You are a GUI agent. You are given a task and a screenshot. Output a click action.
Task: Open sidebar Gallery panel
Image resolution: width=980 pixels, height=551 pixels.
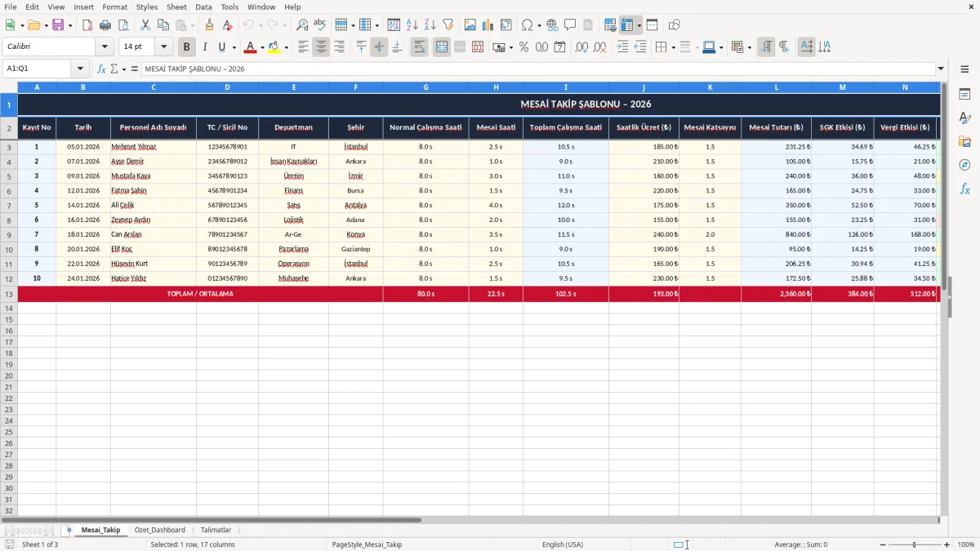964,141
